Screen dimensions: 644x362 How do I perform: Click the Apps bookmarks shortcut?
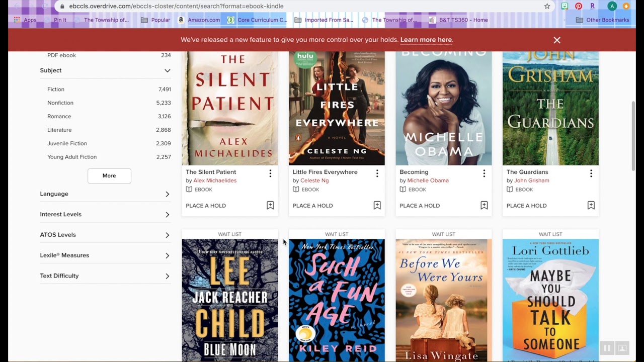point(25,20)
